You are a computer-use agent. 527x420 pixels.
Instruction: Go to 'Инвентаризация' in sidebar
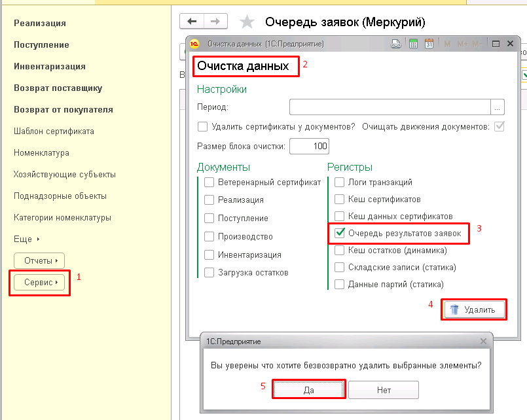tap(50, 67)
